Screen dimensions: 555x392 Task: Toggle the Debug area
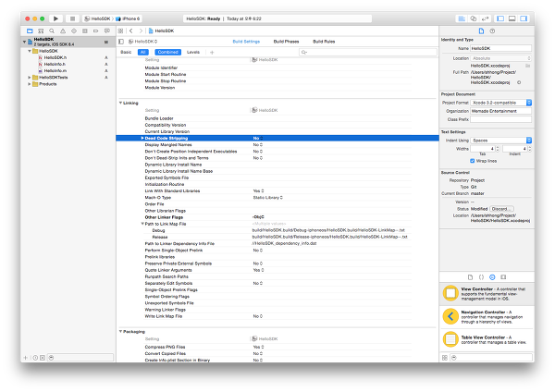pos(512,18)
